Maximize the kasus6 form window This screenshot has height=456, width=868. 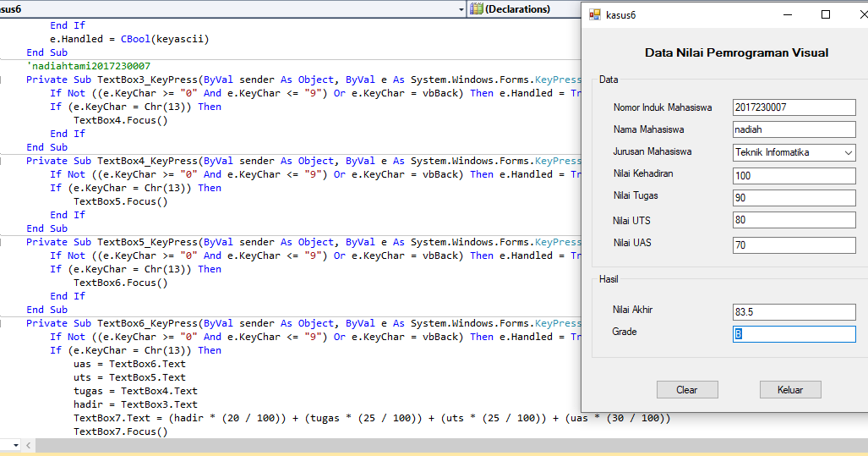pos(826,14)
